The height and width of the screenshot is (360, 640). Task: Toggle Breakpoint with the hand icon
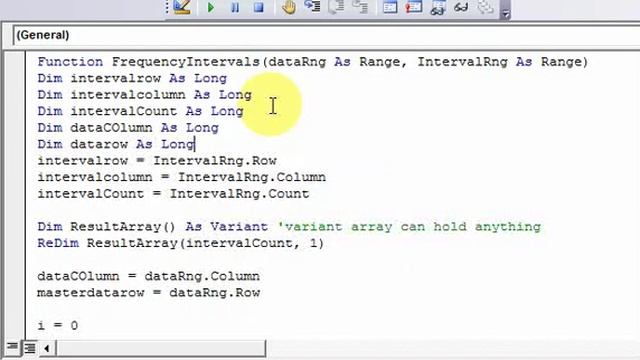click(x=289, y=7)
